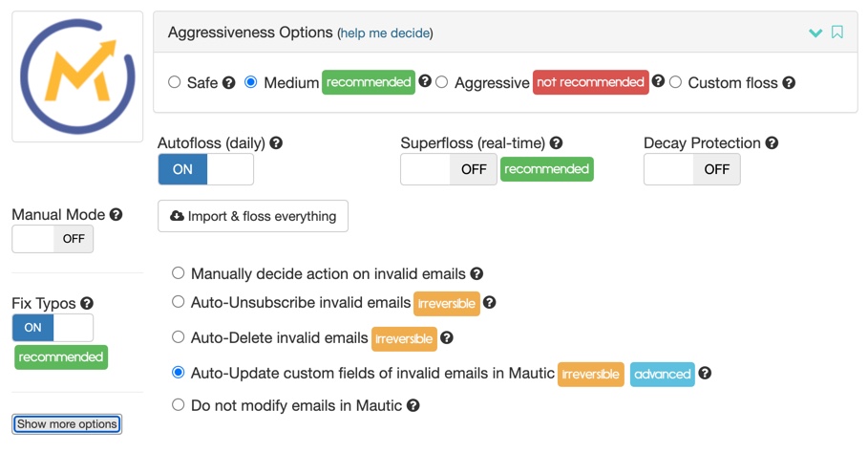868x453 pixels.
Task: Select the Custom floss radio button
Action: pyautogui.click(x=675, y=82)
